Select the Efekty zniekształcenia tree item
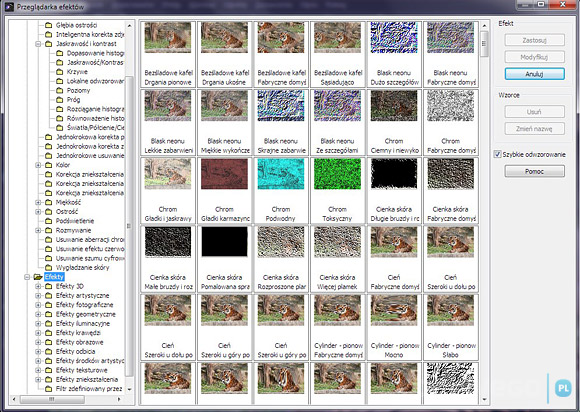 coord(87,379)
